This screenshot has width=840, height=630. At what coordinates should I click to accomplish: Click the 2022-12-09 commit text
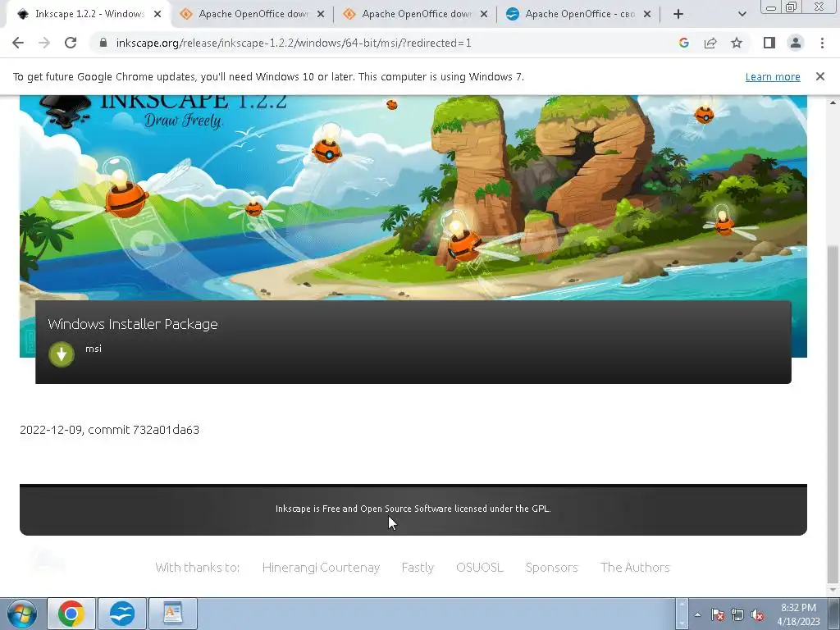click(x=109, y=430)
